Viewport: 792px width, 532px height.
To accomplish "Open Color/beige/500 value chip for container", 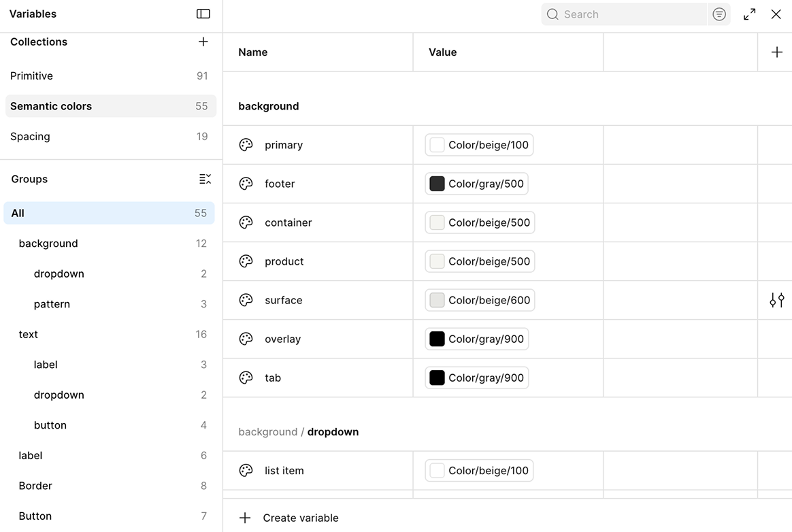I will pos(480,223).
